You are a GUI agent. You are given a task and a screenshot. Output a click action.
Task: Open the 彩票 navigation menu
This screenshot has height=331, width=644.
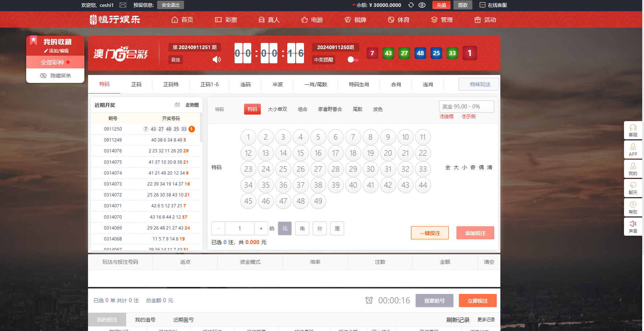point(226,20)
